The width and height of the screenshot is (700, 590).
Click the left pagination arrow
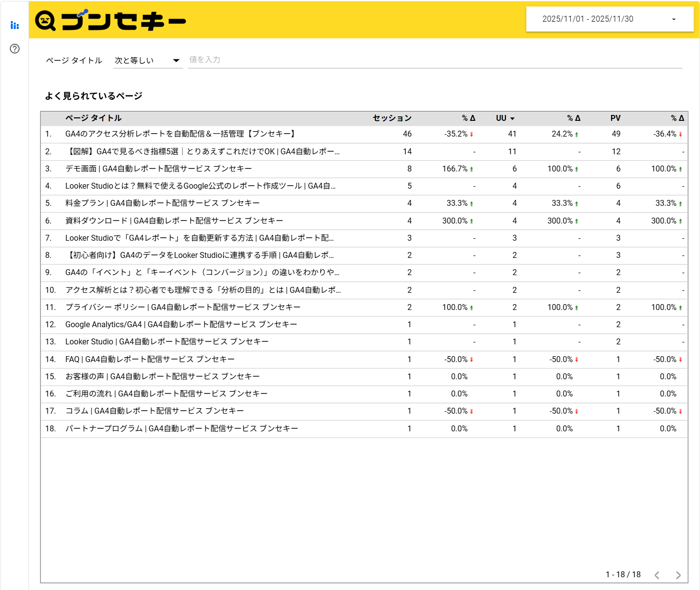coord(657,575)
